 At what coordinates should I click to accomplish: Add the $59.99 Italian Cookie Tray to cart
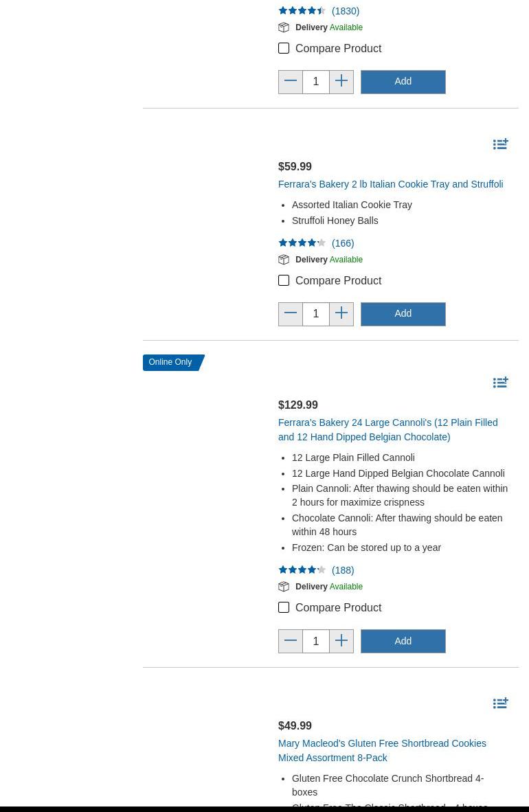(x=403, y=314)
